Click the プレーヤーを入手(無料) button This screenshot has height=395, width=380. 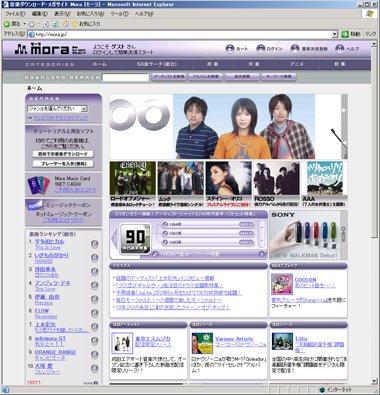(63, 164)
